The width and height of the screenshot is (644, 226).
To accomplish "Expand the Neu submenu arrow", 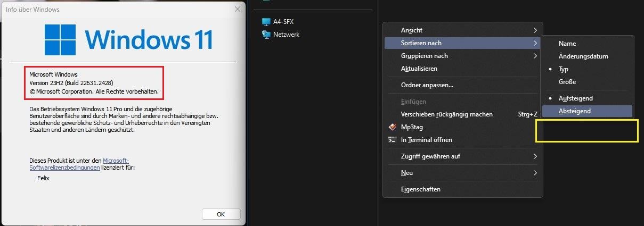I will click(x=535, y=173).
